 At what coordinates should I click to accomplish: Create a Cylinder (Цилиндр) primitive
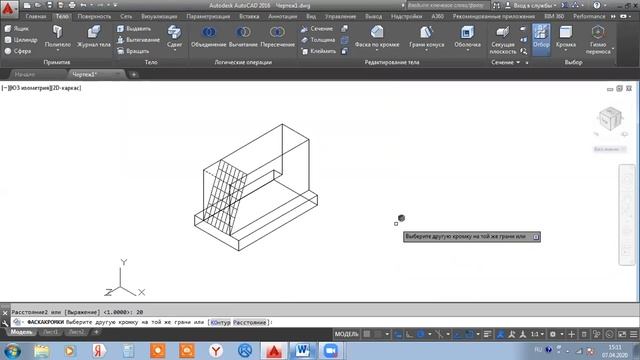(x=21, y=40)
